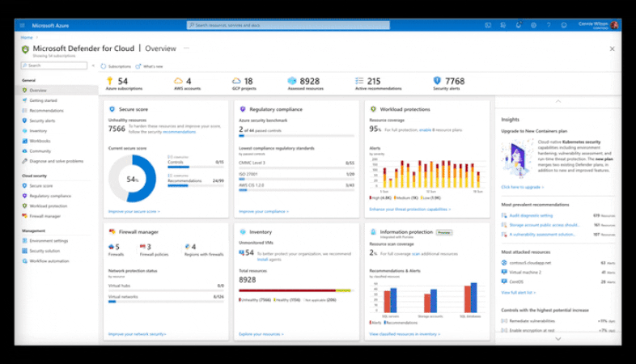Screen dimensions: 636x364
Task: Click the AWS accounts cloud icon
Action: (x=178, y=81)
